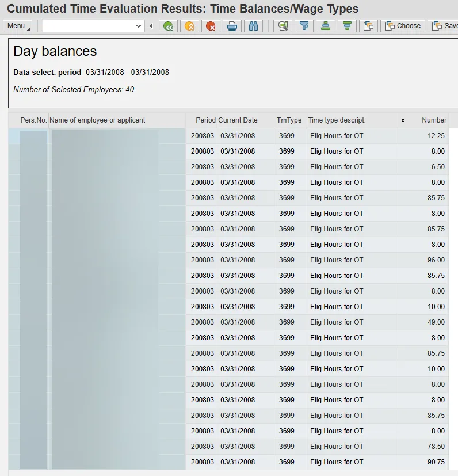The image size is (458, 476).
Task: Click the Choose layout button
Action: 403,26
